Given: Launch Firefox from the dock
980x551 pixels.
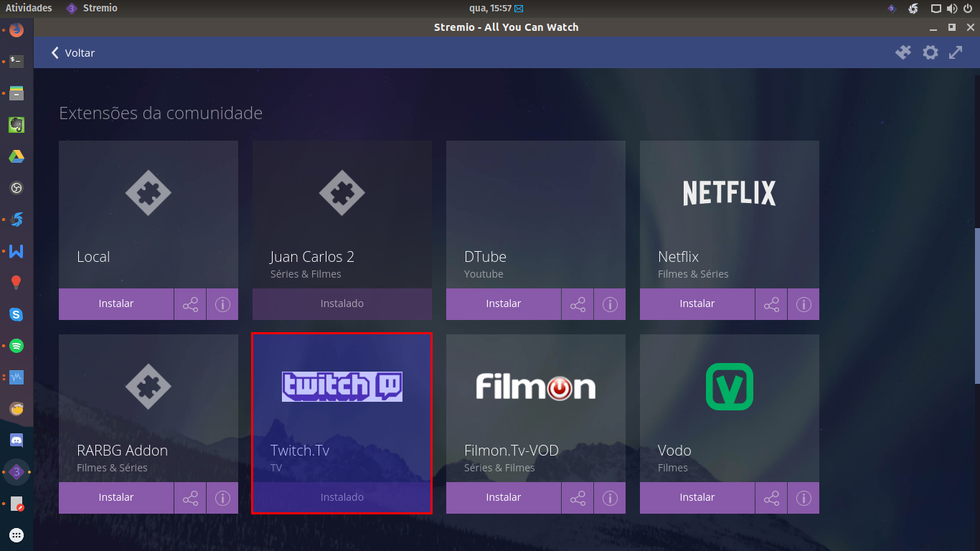Looking at the screenshot, I should pos(17,30).
